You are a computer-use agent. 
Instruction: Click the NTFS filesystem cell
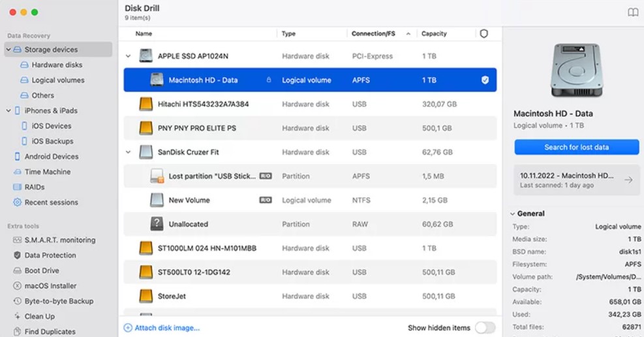pyautogui.click(x=361, y=200)
